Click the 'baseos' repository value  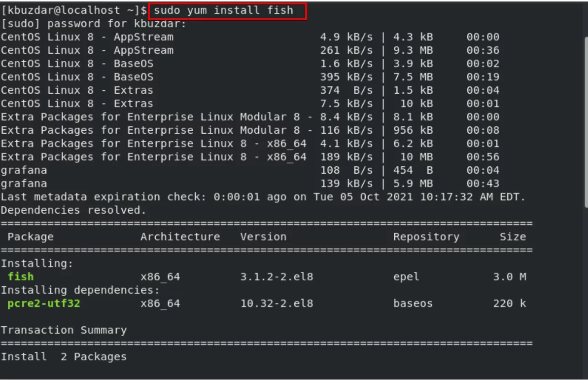pos(413,304)
